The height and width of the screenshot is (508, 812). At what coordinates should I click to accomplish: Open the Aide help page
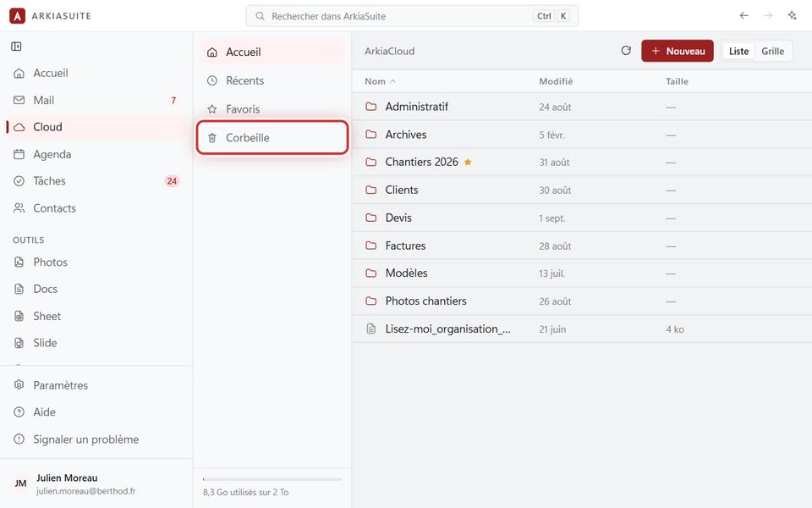[x=96, y=412]
